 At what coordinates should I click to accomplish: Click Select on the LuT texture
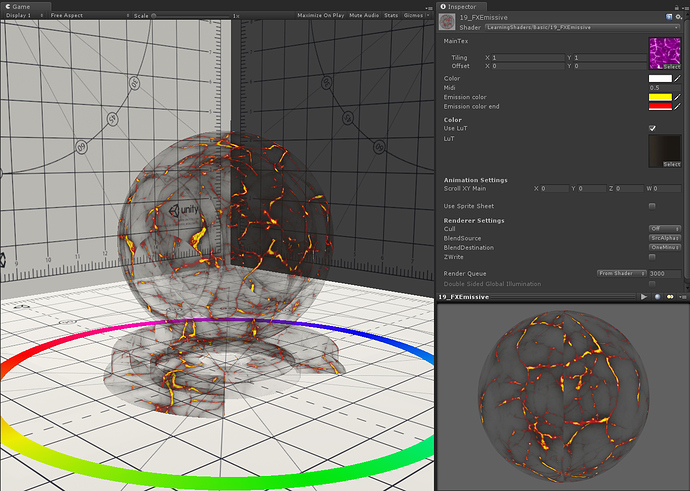[x=672, y=164]
